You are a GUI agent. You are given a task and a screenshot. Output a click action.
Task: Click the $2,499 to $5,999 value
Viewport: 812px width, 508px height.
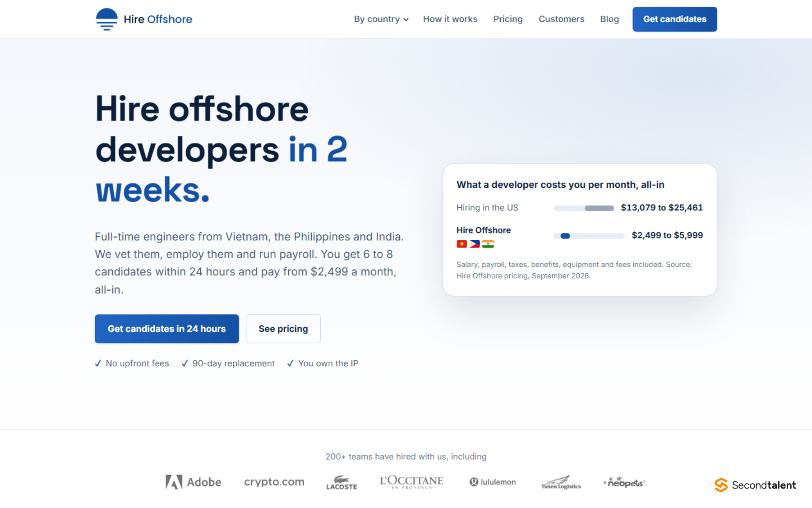(x=667, y=235)
